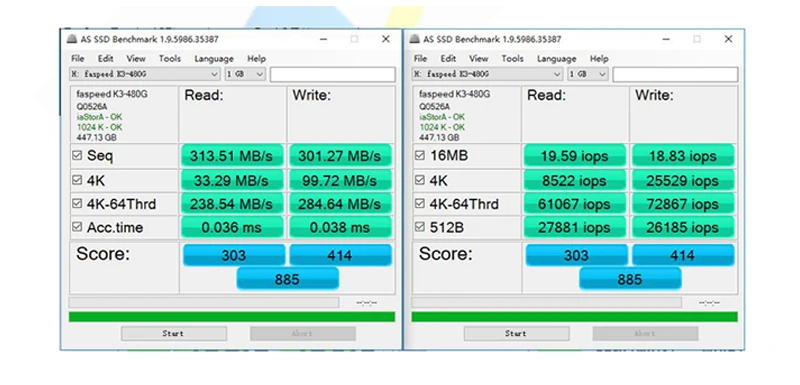This screenshot has width=800, height=385.
Task: Click gray progress bar in left window
Action: click(204, 302)
